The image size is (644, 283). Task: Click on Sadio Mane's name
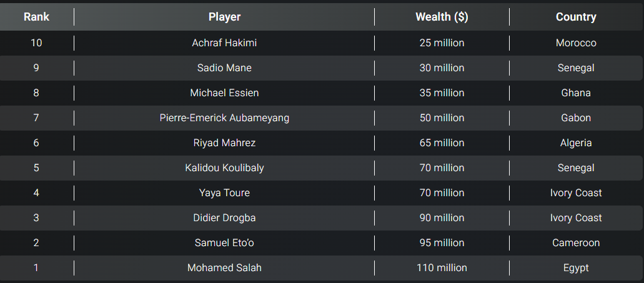[224, 67]
